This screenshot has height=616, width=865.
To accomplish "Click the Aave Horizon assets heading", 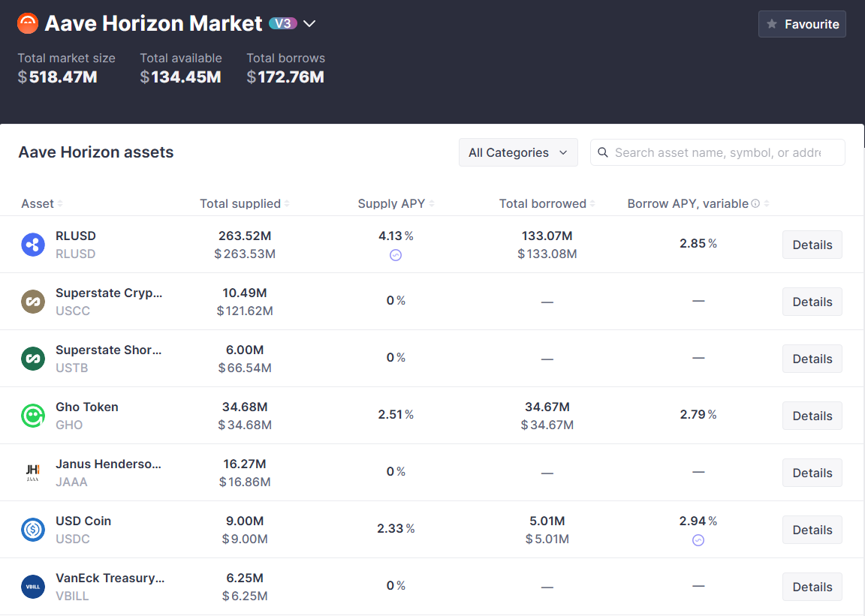I will click(x=96, y=152).
